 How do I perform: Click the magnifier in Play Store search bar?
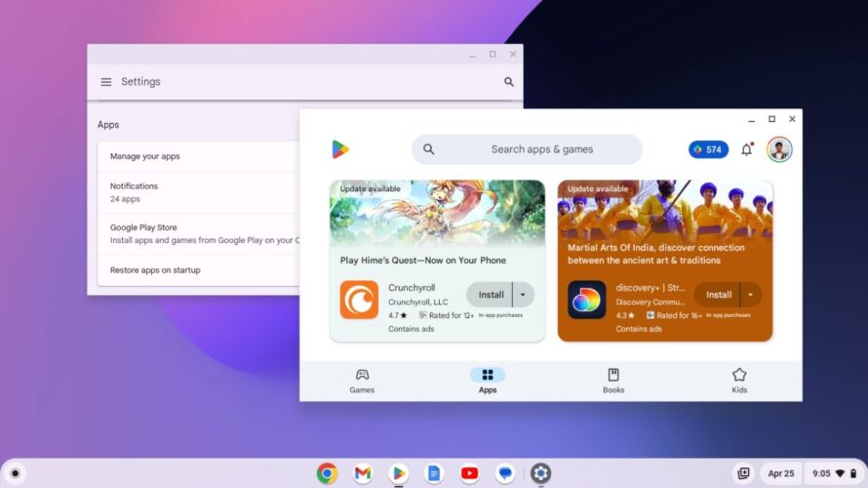click(x=428, y=149)
